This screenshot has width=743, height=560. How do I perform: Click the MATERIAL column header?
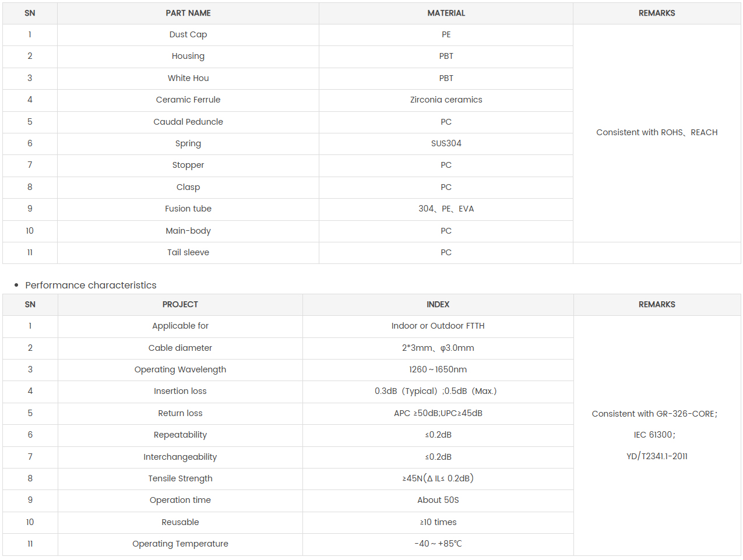coord(446,13)
